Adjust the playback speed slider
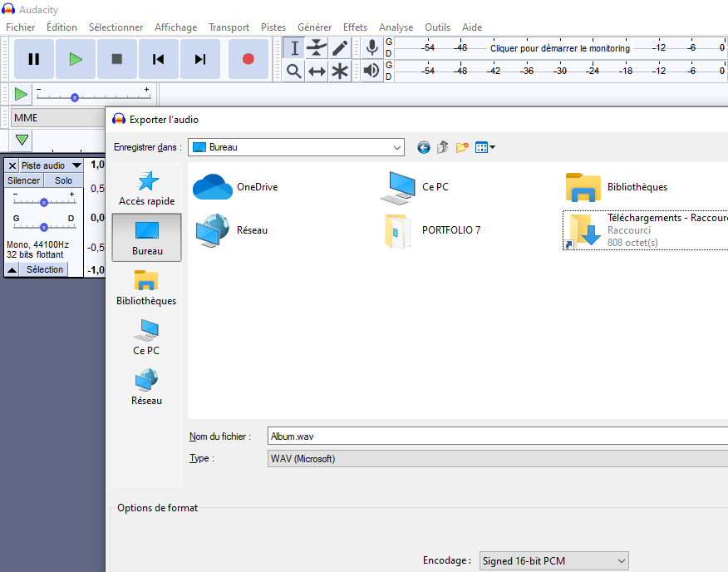The width and height of the screenshot is (728, 572). [74, 97]
